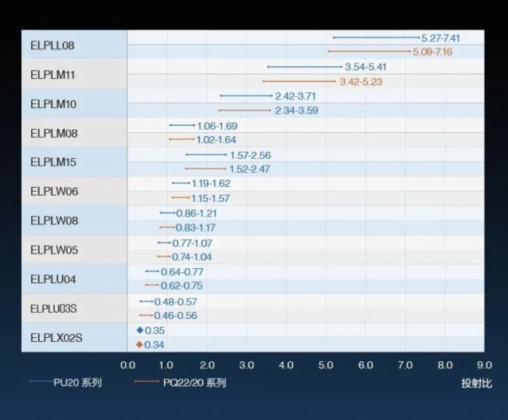Click the orange 3.42-5.23 data label
The image size is (508, 420).
[x=360, y=81]
